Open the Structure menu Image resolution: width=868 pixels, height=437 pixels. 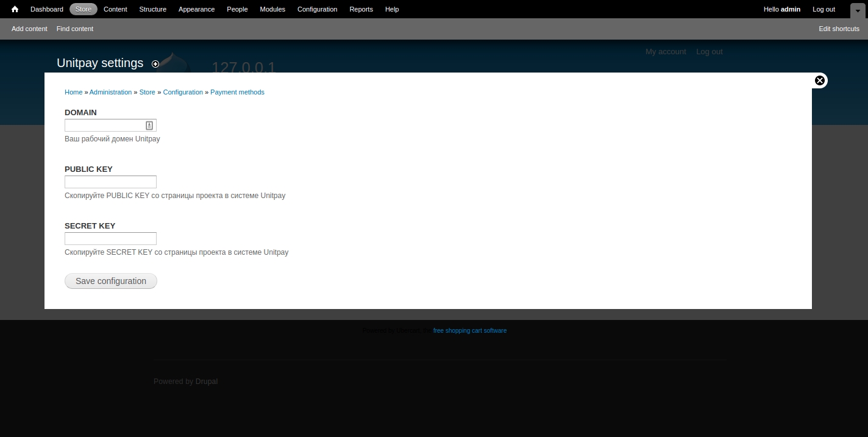click(x=152, y=9)
